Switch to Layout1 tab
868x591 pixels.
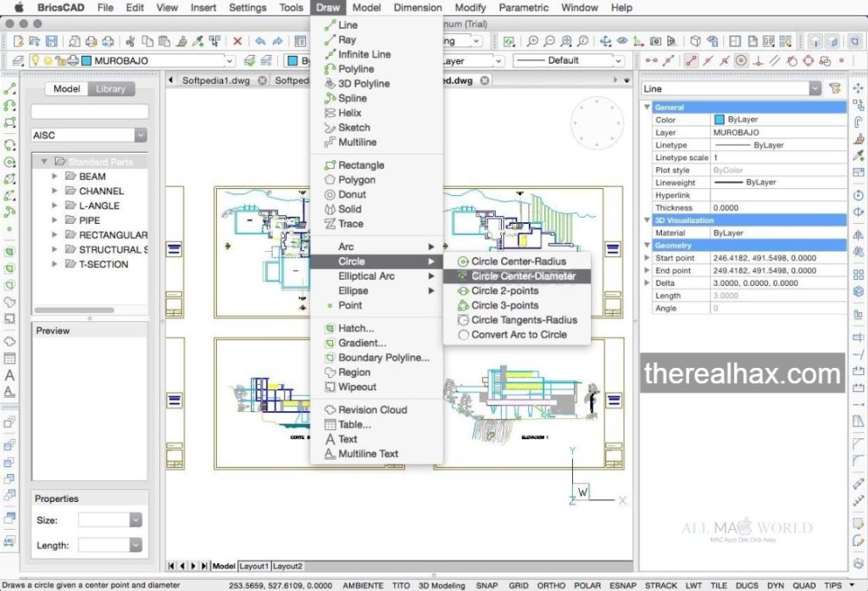point(254,566)
